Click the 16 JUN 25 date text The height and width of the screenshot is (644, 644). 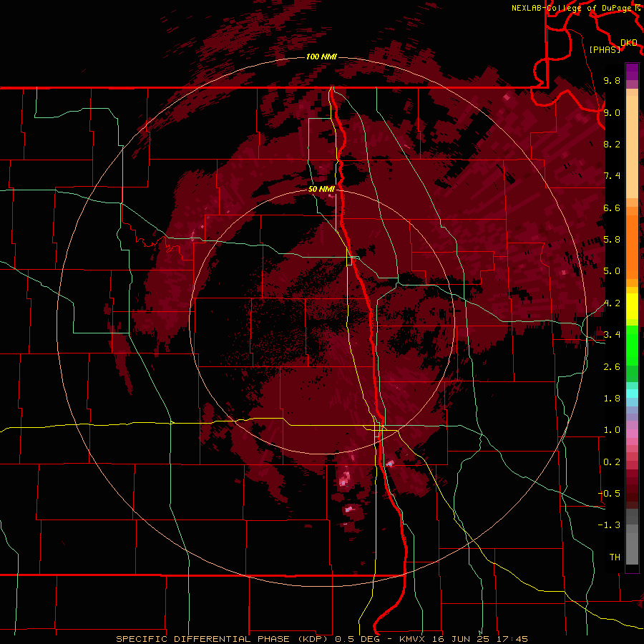(x=462, y=639)
